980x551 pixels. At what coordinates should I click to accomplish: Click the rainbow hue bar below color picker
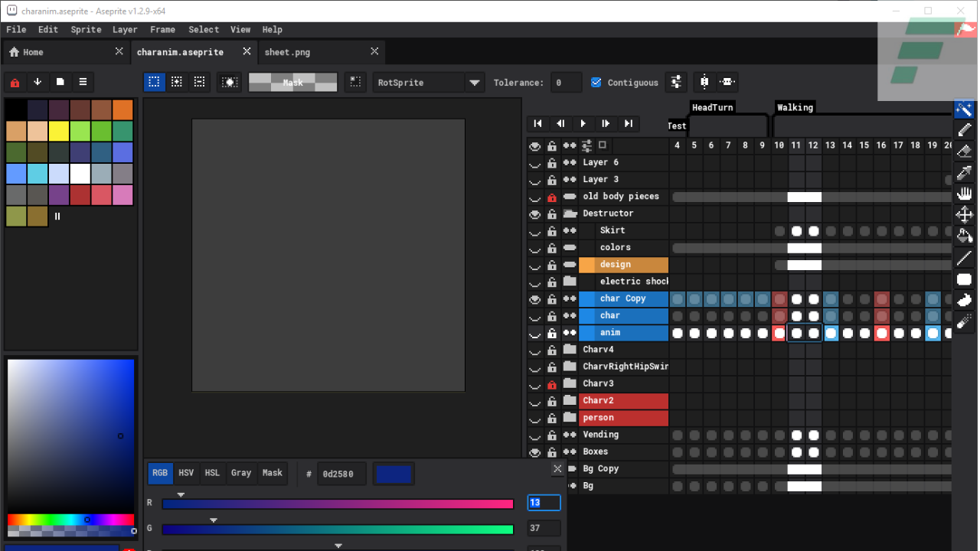71,520
